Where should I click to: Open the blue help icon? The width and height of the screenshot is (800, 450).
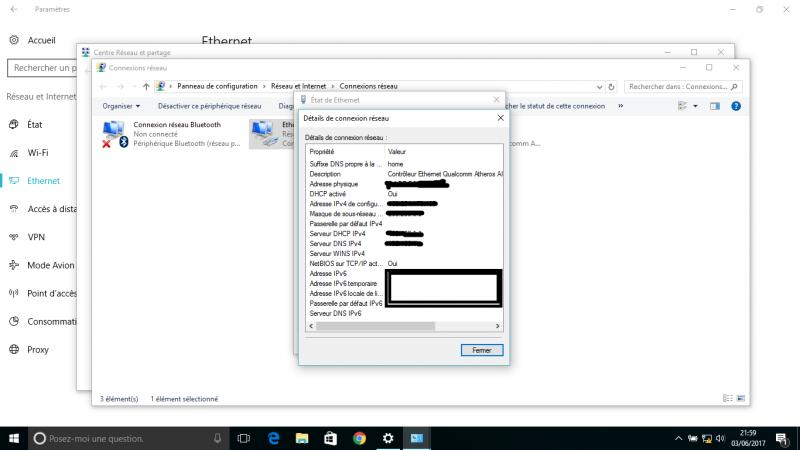[736, 106]
